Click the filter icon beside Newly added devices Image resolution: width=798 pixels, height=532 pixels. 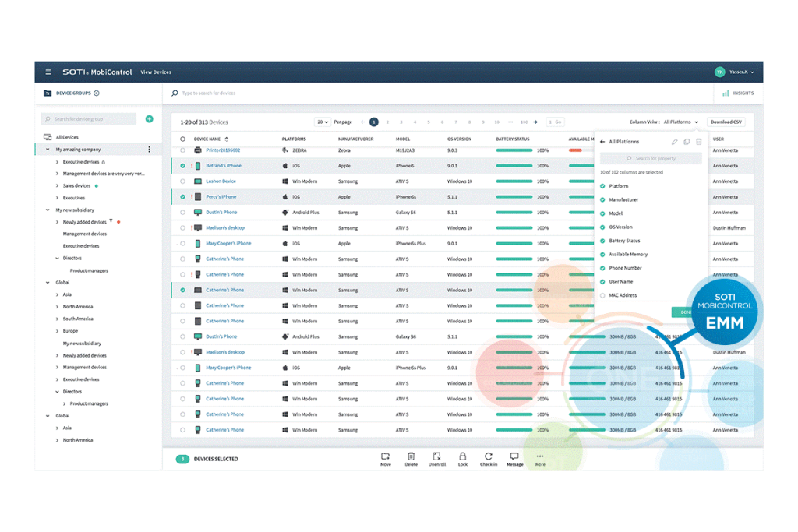(111, 220)
